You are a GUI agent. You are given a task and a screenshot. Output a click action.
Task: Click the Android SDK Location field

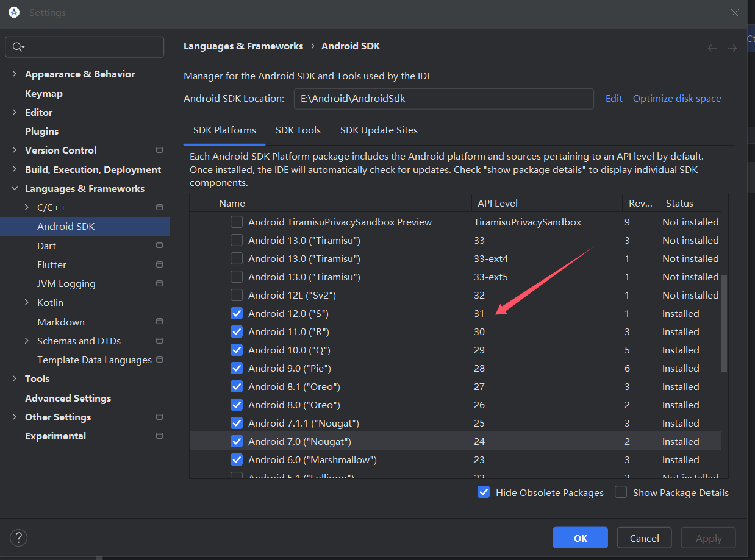pyautogui.click(x=443, y=99)
